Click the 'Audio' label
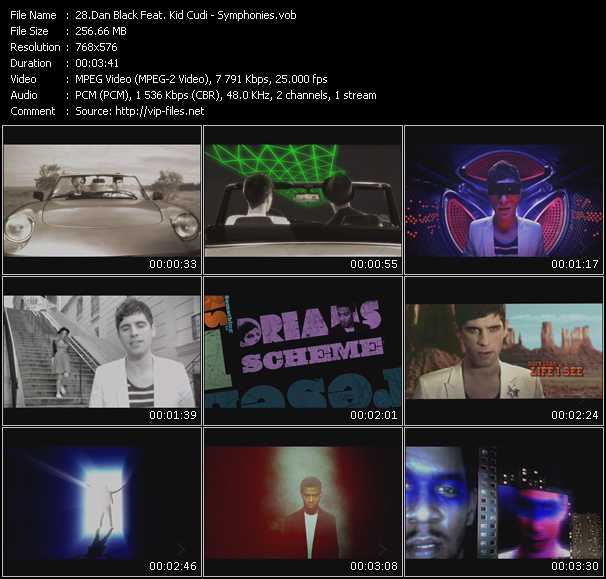Image resolution: width=606 pixels, height=579 pixels. [x=24, y=95]
